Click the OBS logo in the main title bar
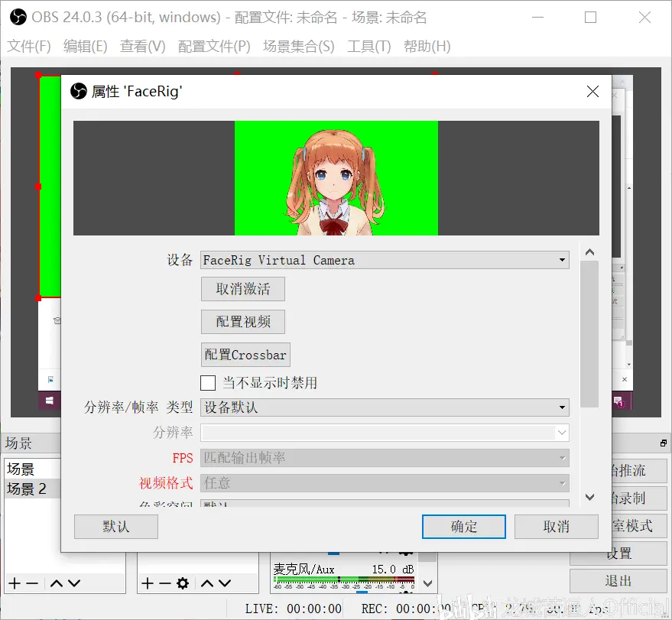 [x=18, y=17]
